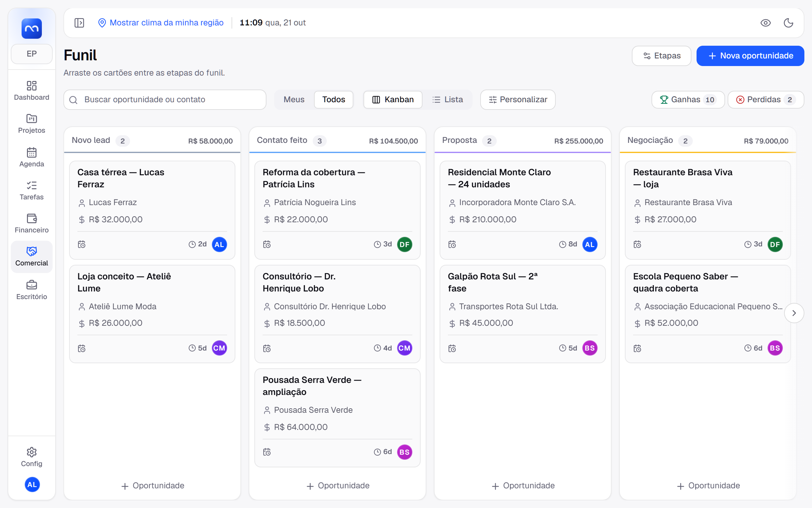Click the schedule icon on Pousada Serra Verde card

pos(267,452)
